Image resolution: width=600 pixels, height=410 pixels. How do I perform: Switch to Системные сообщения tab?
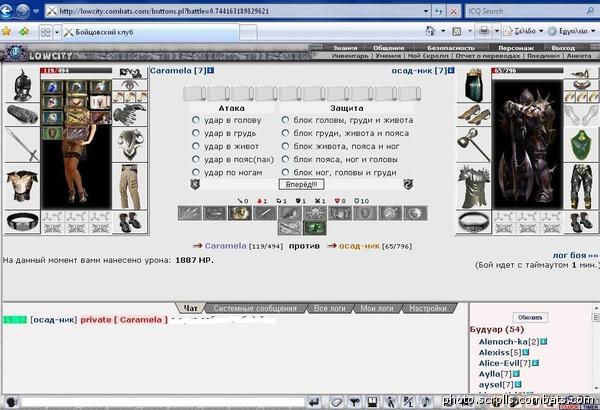[x=255, y=308]
